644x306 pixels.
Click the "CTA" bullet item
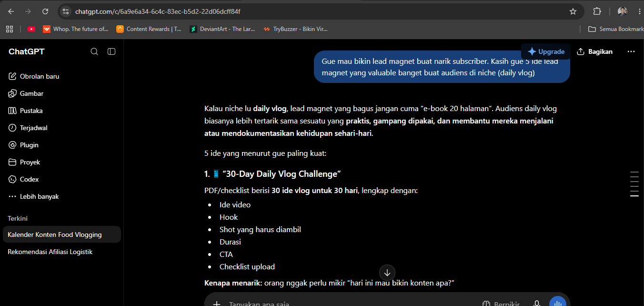[226, 255]
